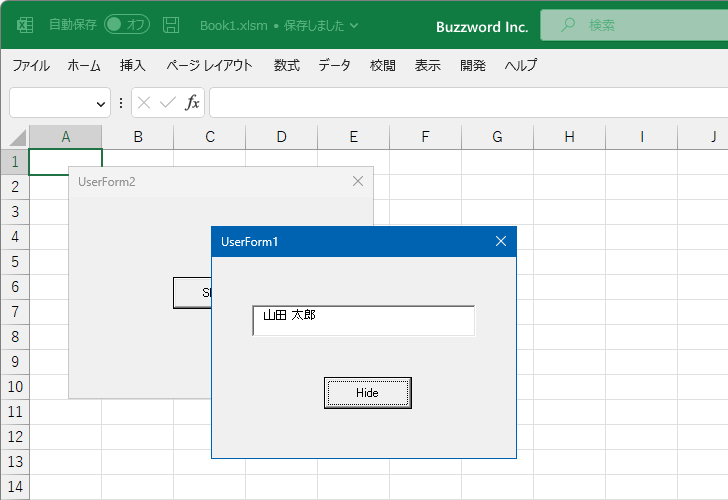Click the formula bar confirm checkmark icon
Image resolution: width=728 pixels, height=500 pixels.
[168, 103]
